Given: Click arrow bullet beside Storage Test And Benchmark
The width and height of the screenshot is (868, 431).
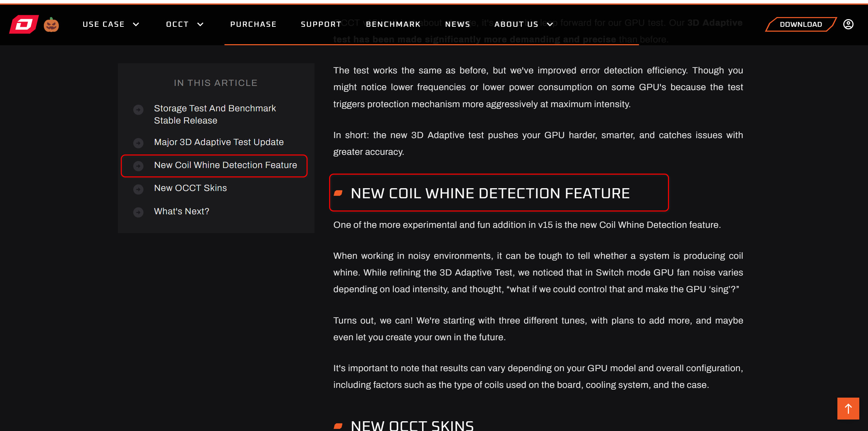Looking at the screenshot, I should pyautogui.click(x=138, y=110).
